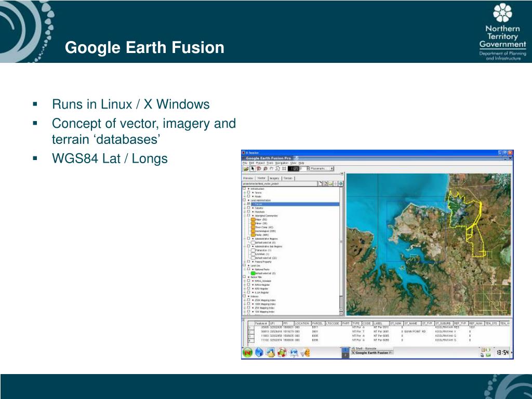Click the PARCEL column header
The width and height of the screenshot is (532, 399).
pos(318,323)
